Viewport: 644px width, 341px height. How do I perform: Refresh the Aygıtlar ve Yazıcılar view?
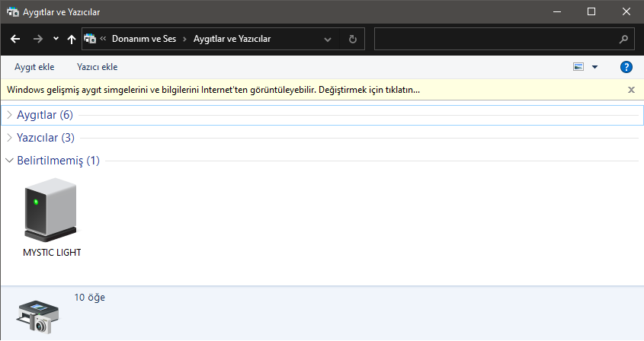(352, 39)
